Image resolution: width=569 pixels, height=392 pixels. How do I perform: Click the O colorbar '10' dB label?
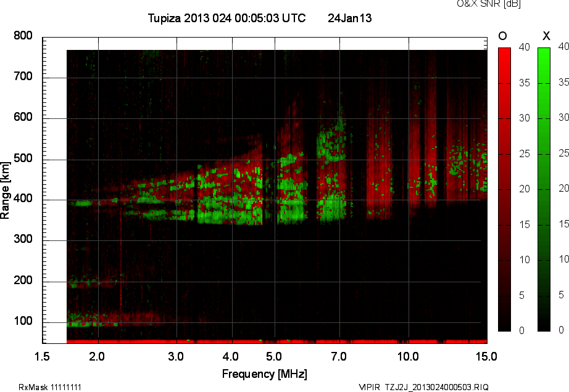[525, 259]
